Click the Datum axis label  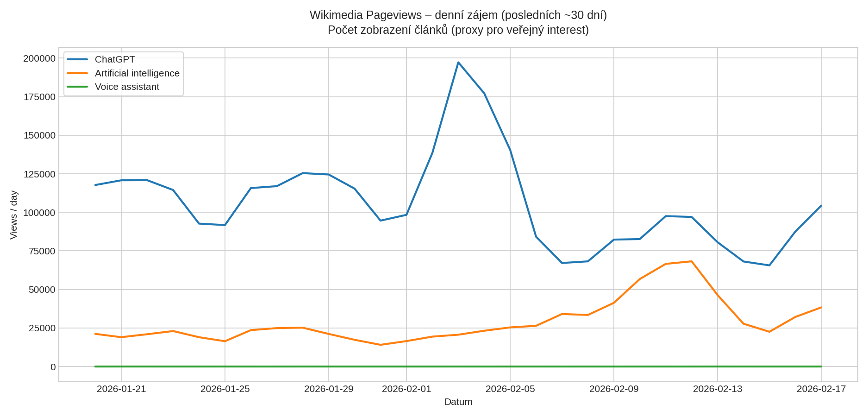point(457,402)
